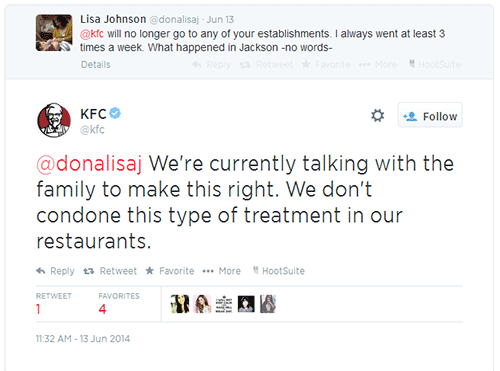Click the first favoriter's avatar thumbnail
Screen dimensions: 500x371
tap(180, 304)
